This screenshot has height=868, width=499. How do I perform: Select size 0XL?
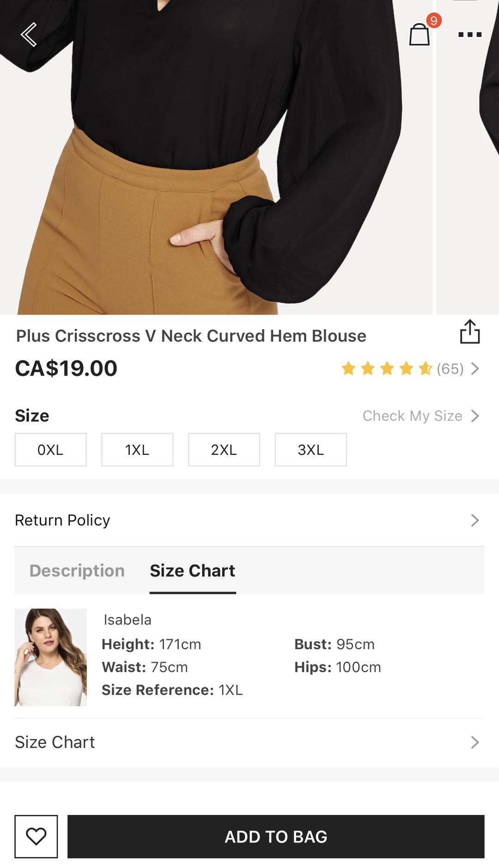pos(50,450)
